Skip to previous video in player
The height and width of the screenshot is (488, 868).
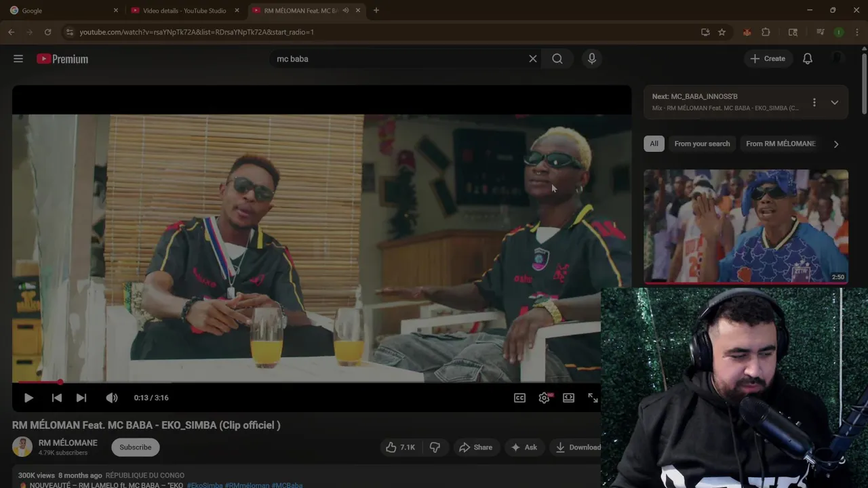(x=57, y=398)
